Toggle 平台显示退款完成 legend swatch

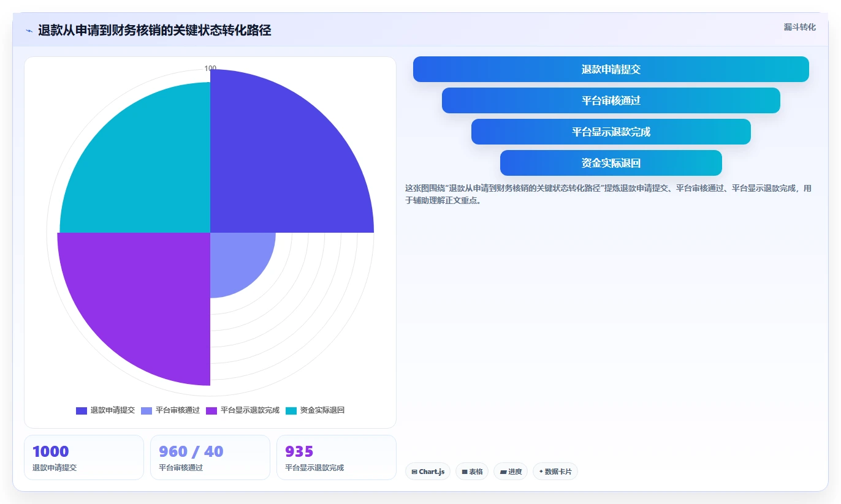211,410
